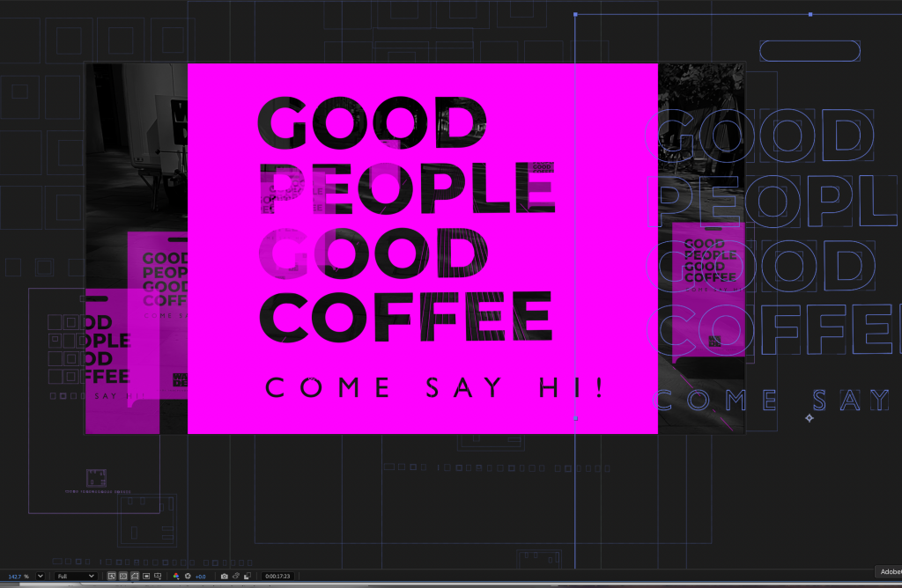Toggle the Transparency Grid
This screenshot has height=588, width=902.
coord(123,576)
